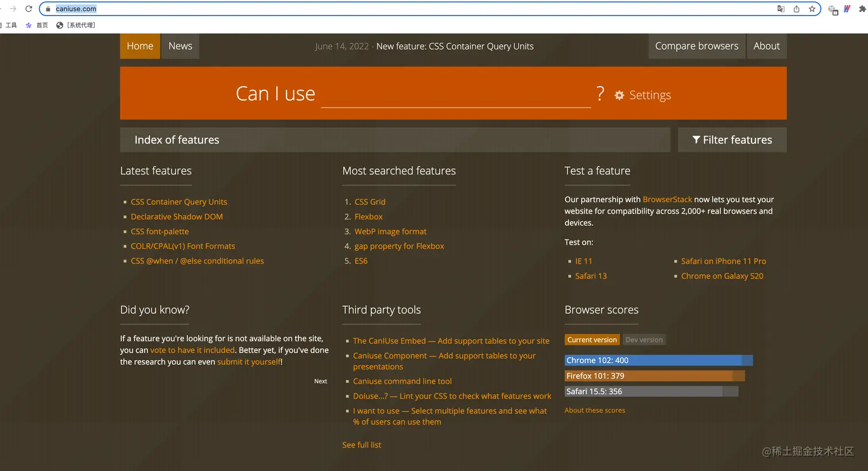Select Current version scores toggle
868x471 pixels.
[592, 339]
